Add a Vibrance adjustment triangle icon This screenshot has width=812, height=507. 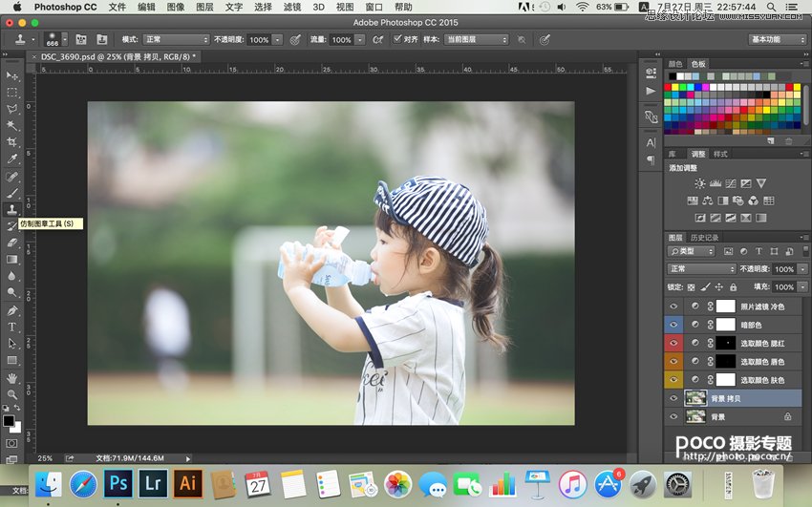(760, 183)
